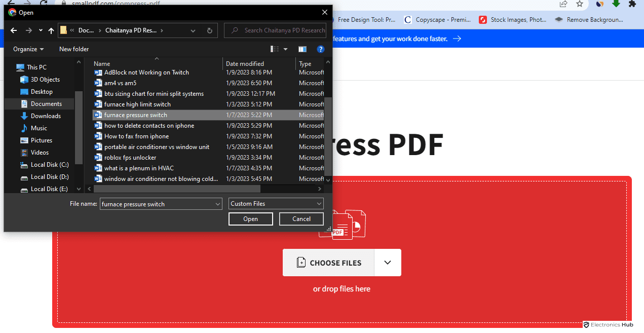Open the change view icon
This screenshot has width=644, height=333.
pyautogui.click(x=275, y=49)
